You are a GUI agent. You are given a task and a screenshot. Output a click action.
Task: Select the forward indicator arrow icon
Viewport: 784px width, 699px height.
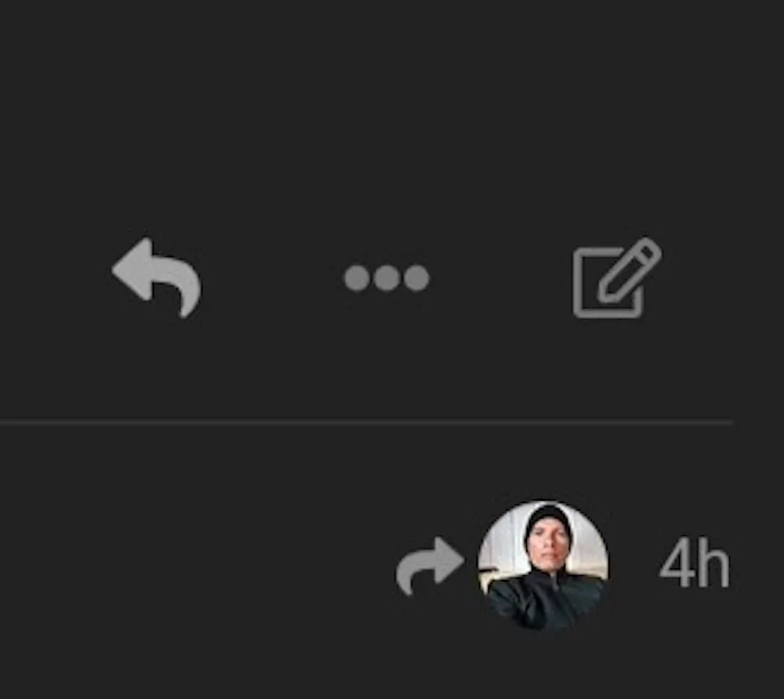point(430,566)
